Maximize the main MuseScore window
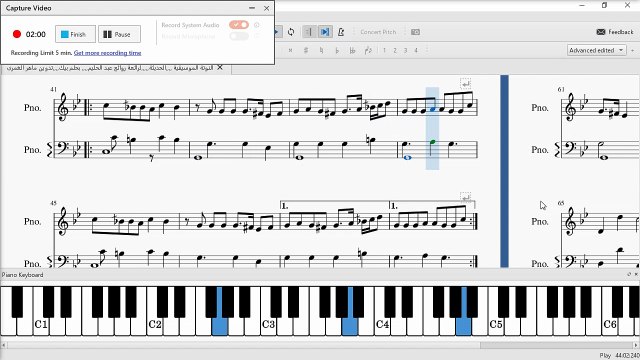Screen dimensions: 640x360 (x=604, y=5)
